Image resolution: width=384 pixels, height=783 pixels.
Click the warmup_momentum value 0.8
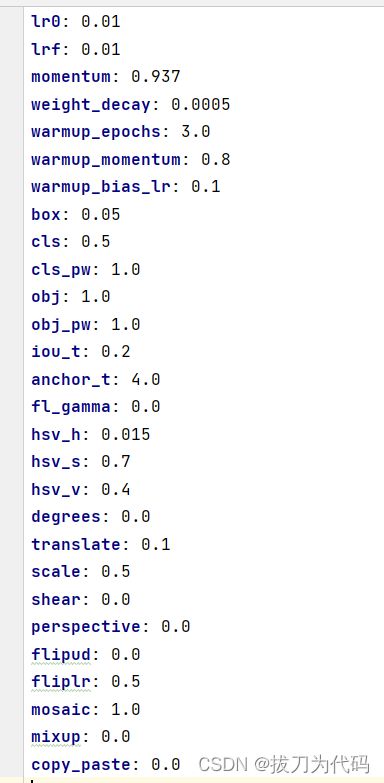(x=215, y=159)
